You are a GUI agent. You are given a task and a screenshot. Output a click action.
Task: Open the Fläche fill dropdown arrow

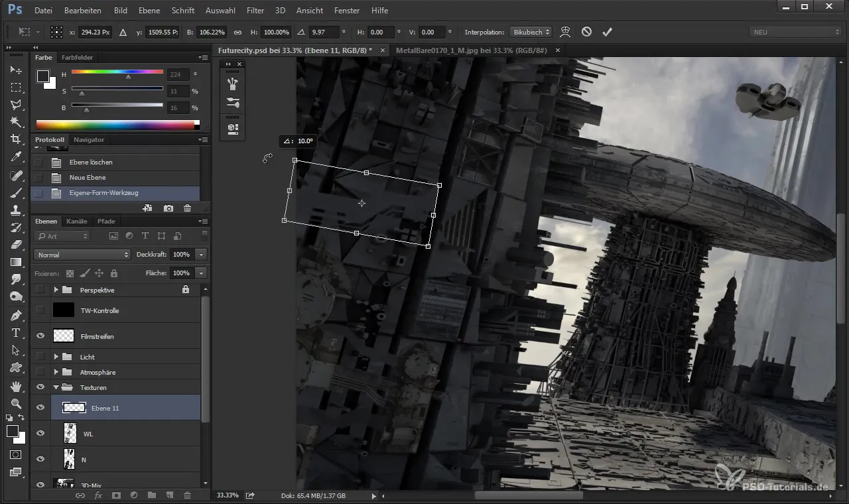click(x=201, y=273)
